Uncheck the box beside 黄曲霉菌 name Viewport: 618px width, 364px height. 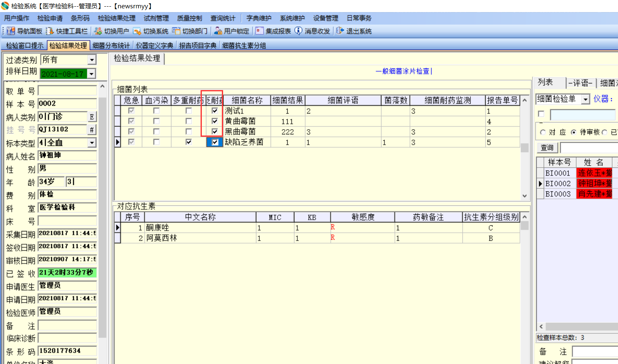pos(215,121)
